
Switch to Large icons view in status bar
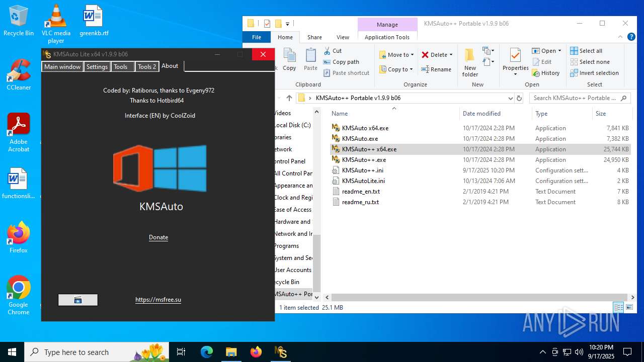pyautogui.click(x=629, y=307)
